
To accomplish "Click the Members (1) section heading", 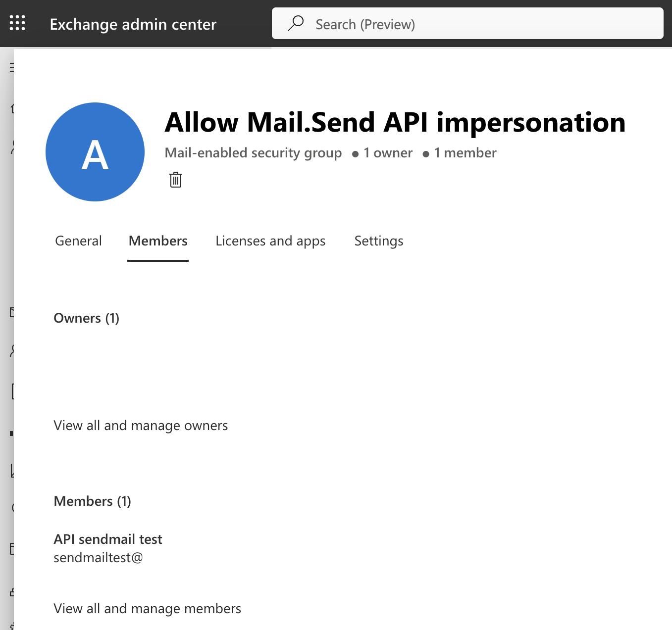I will pyautogui.click(x=92, y=501).
